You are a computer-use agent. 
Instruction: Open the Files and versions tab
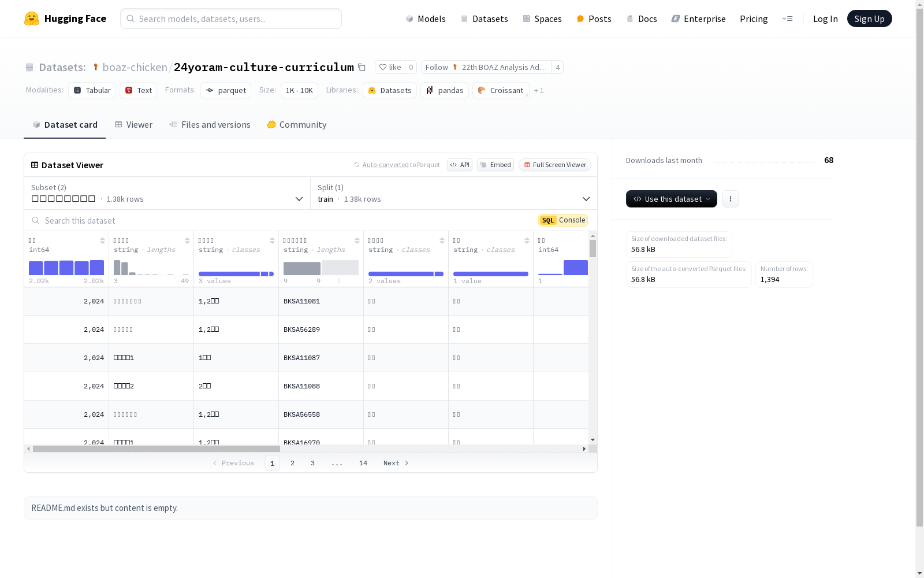[x=210, y=125]
